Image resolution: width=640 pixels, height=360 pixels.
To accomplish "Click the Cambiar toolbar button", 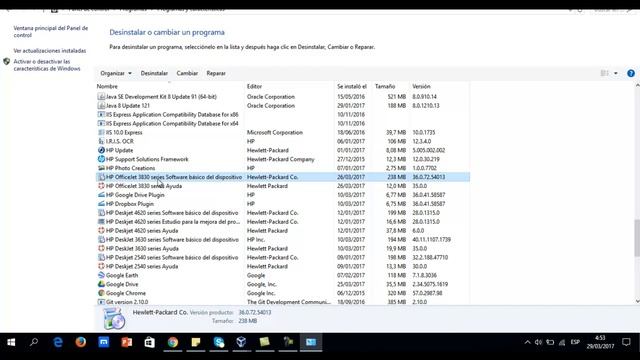I will (x=187, y=73).
